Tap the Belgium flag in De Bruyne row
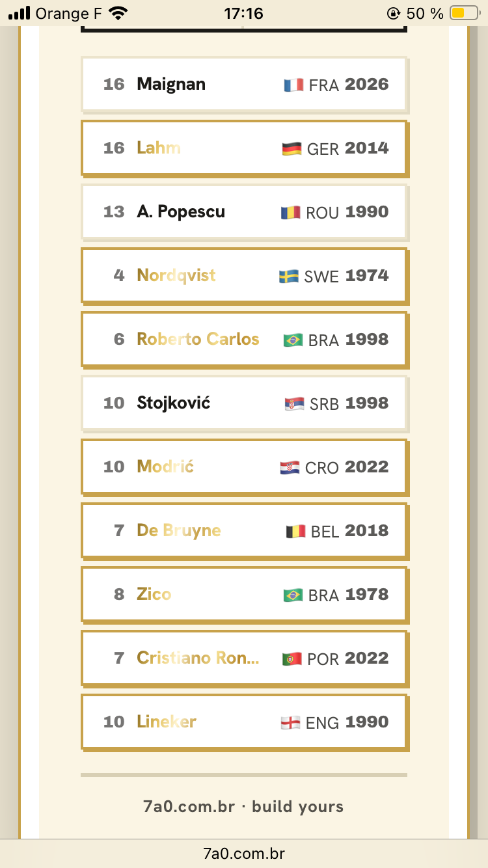Image resolution: width=488 pixels, height=868 pixels. (295, 532)
